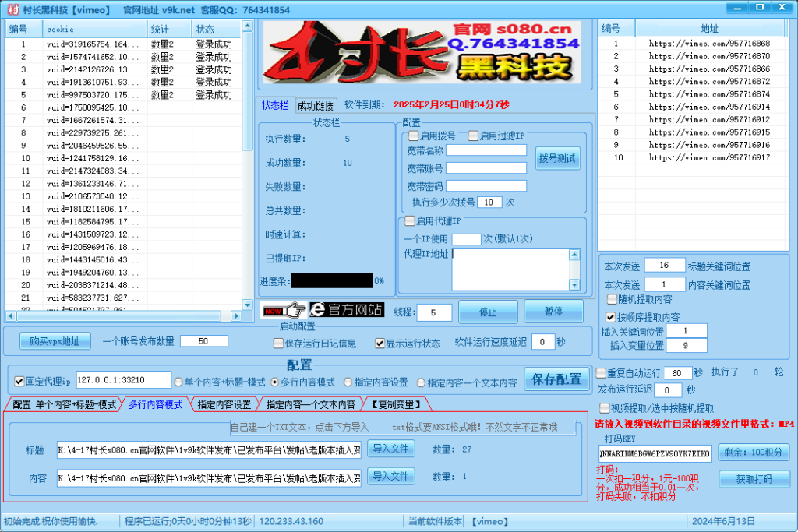Focus 标题 file path field
This screenshot has height=532, width=798.
coord(209,449)
